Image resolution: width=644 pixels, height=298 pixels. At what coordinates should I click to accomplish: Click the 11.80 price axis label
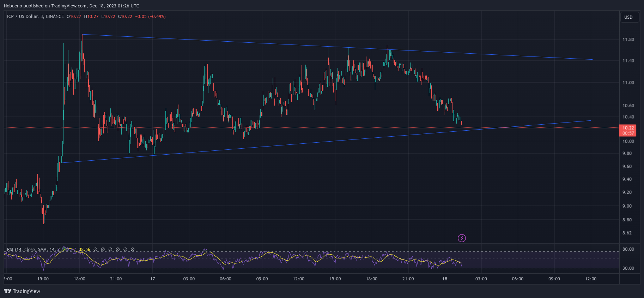click(628, 40)
